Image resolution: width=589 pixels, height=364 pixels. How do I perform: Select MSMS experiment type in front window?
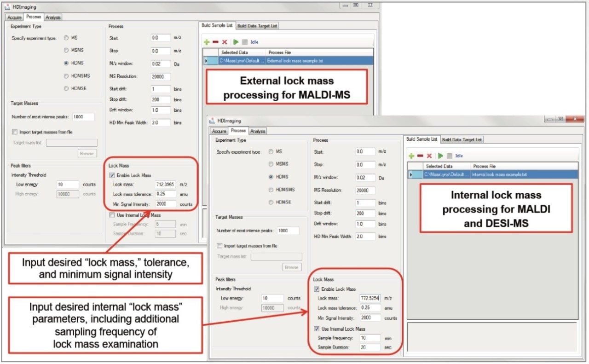[x=271, y=164]
